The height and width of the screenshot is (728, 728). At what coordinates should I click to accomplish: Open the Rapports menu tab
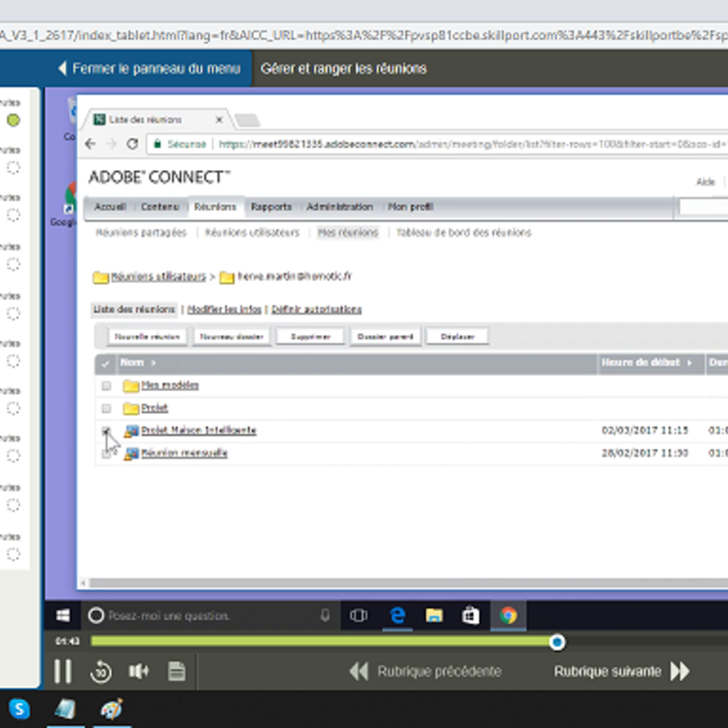(x=271, y=207)
